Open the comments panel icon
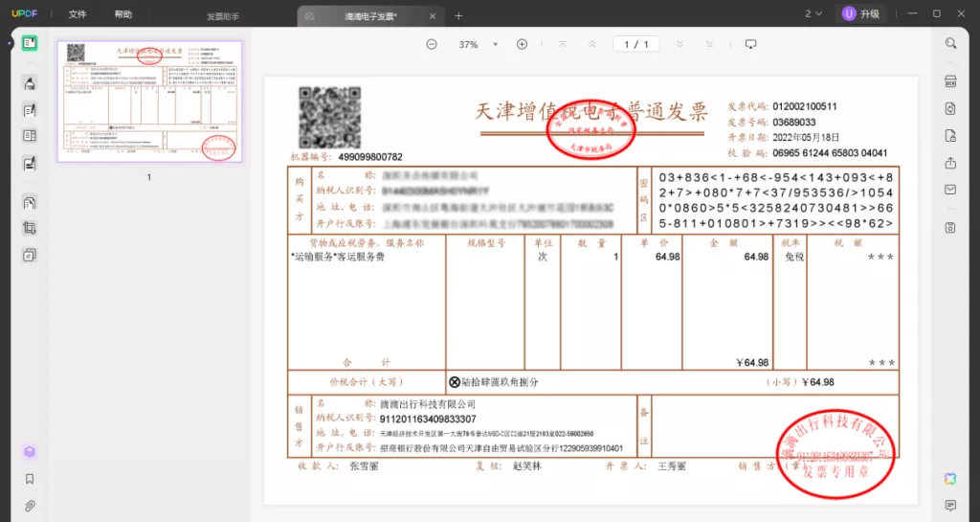Screen dimensions: 980x522 click(x=950, y=505)
